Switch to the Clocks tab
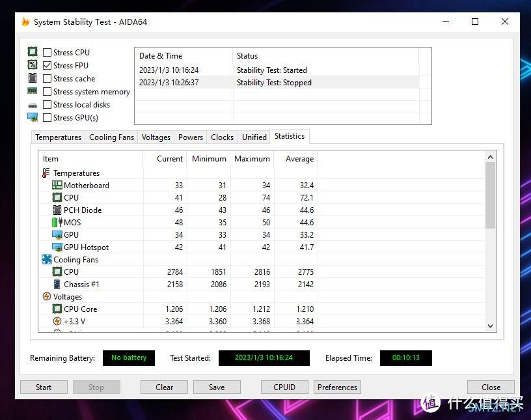This screenshot has width=531, height=420. pyautogui.click(x=222, y=137)
